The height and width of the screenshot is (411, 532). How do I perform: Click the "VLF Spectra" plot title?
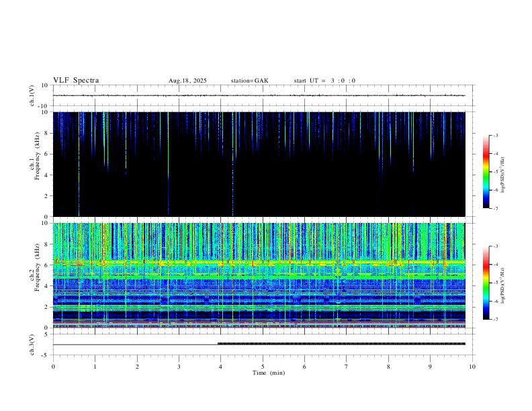[76, 81]
